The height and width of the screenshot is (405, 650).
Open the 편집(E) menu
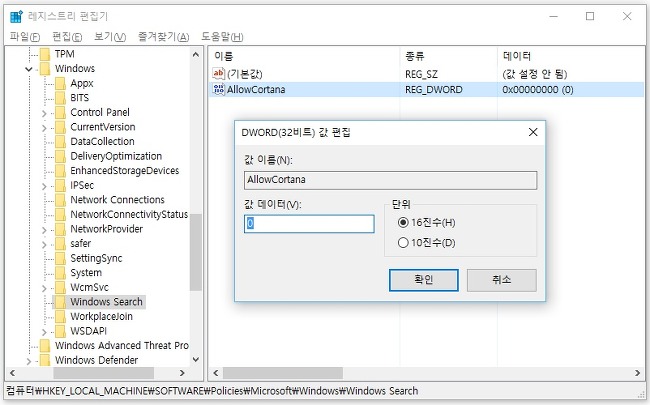tap(67, 36)
